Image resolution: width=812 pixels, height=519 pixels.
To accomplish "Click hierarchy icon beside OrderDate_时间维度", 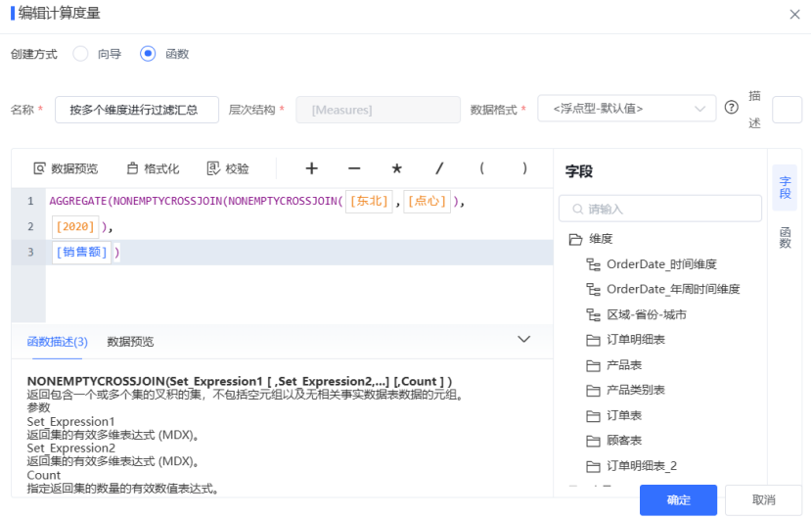I will pyautogui.click(x=594, y=265).
